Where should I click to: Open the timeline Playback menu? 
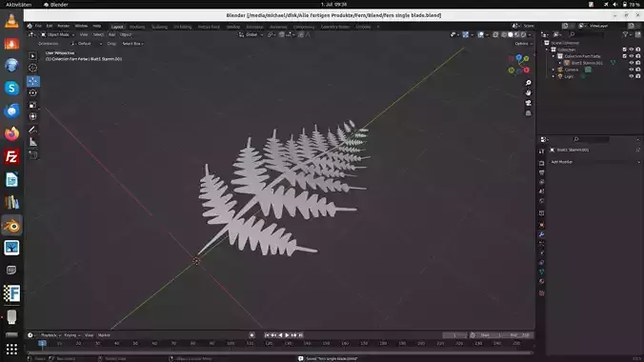coord(50,335)
